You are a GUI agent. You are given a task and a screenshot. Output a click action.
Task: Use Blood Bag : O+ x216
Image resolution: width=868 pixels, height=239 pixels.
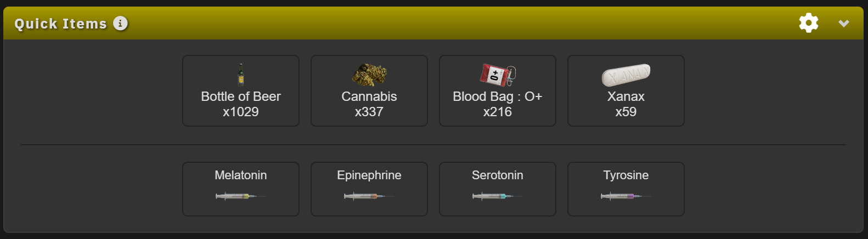(x=498, y=104)
